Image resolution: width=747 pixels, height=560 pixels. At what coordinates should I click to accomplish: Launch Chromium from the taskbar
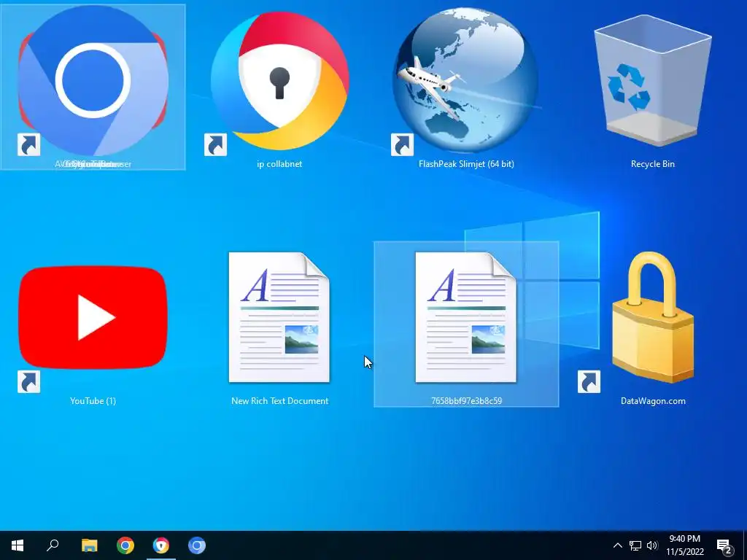point(197,545)
